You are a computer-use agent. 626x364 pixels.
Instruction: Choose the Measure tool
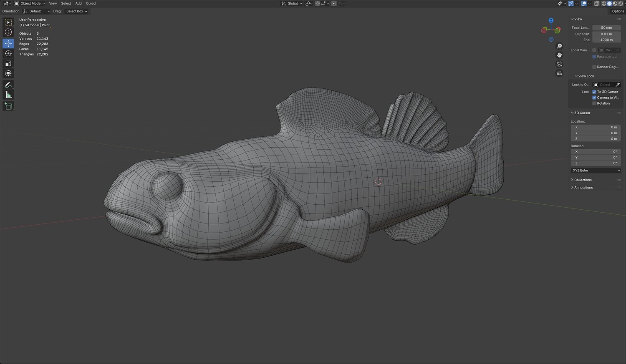pos(8,95)
